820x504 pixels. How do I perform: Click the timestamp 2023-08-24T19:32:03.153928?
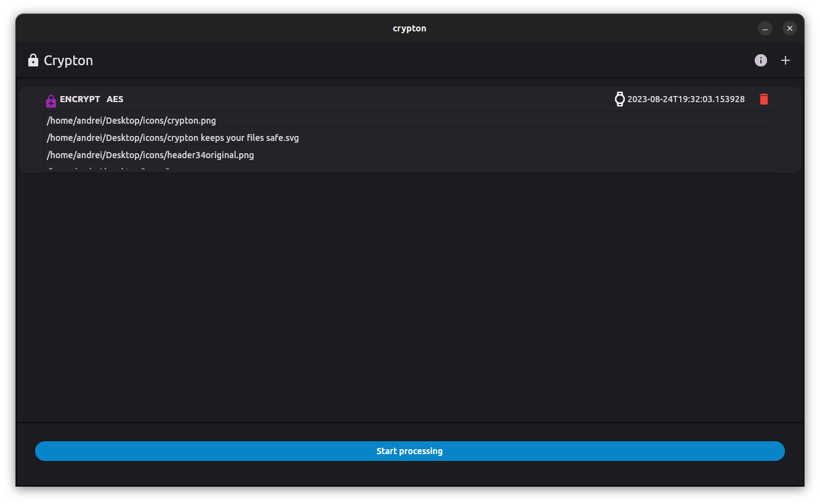coord(686,98)
